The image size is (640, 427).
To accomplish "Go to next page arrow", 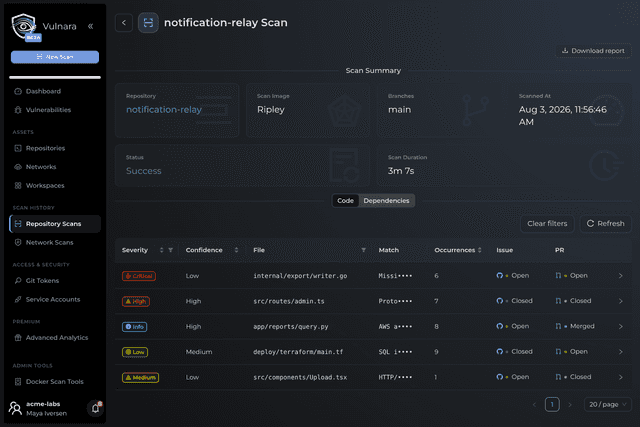I will [x=570, y=405].
